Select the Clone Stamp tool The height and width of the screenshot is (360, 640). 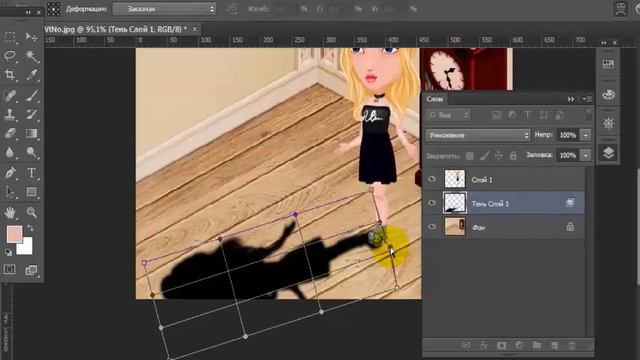pyautogui.click(x=10, y=114)
